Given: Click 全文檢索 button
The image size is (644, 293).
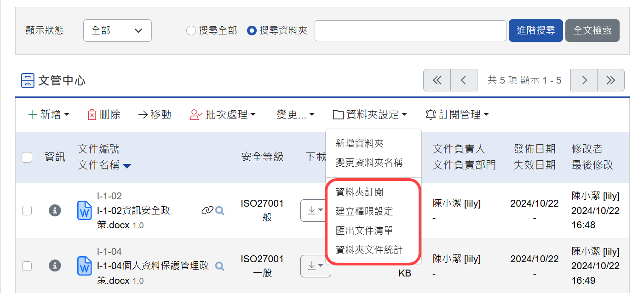Looking at the screenshot, I should click(592, 31).
